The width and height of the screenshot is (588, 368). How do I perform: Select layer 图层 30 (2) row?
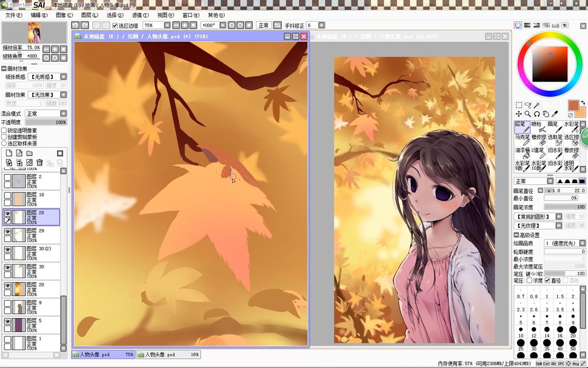coord(32,253)
